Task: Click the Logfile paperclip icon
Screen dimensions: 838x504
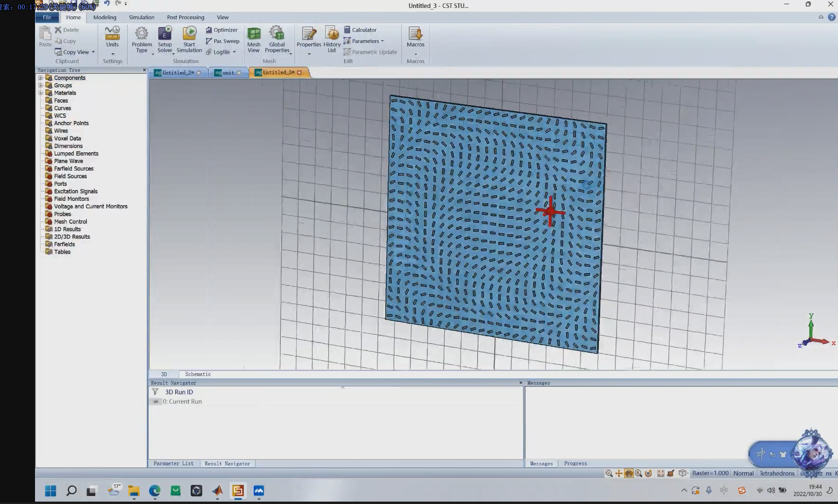Action: click(209, 52)
